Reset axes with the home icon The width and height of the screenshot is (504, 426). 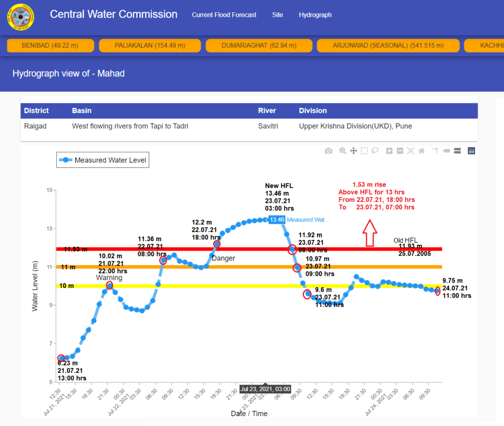[x=422, y=151]
